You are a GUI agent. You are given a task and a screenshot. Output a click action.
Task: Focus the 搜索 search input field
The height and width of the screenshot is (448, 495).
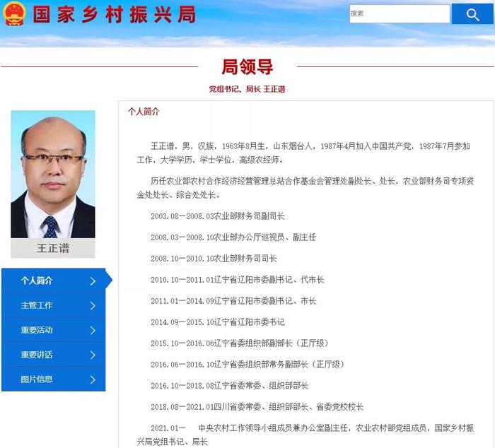point(400,13)
